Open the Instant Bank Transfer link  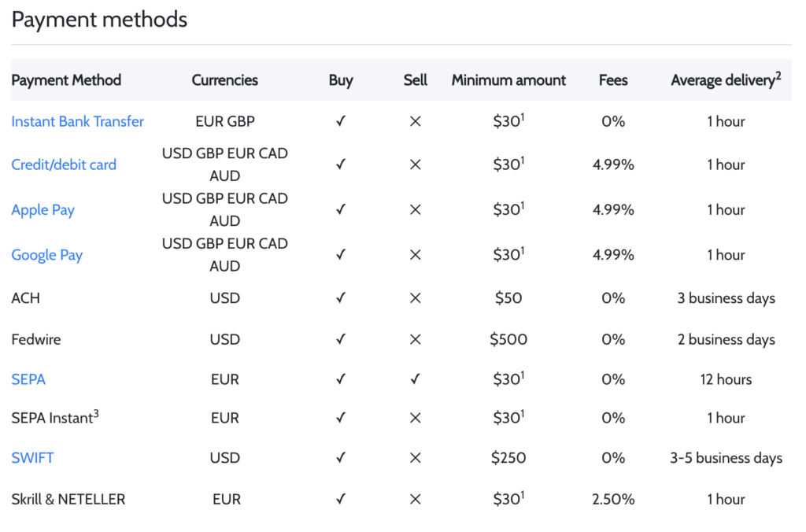(77, 121)
